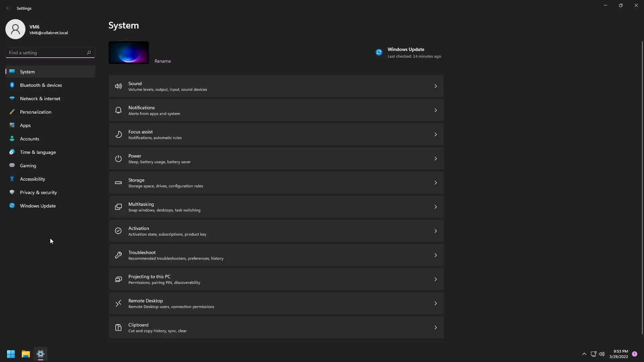Expand Multitasking using the right chevron
Viewport: 644px width, 362px height.
435,207
